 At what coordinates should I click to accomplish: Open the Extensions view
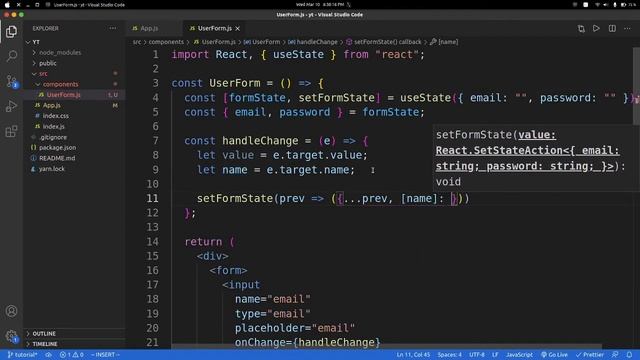[11, 131]
